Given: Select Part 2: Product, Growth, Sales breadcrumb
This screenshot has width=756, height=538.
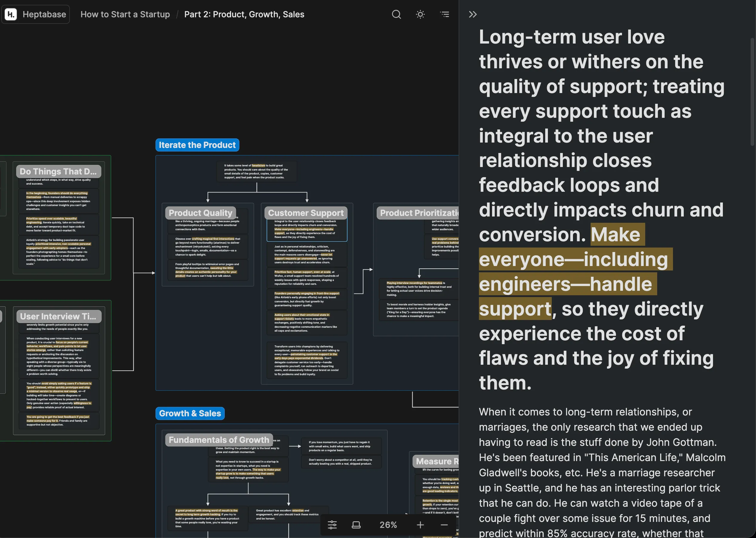Looking at the screenshot, I should coord(244,14).
